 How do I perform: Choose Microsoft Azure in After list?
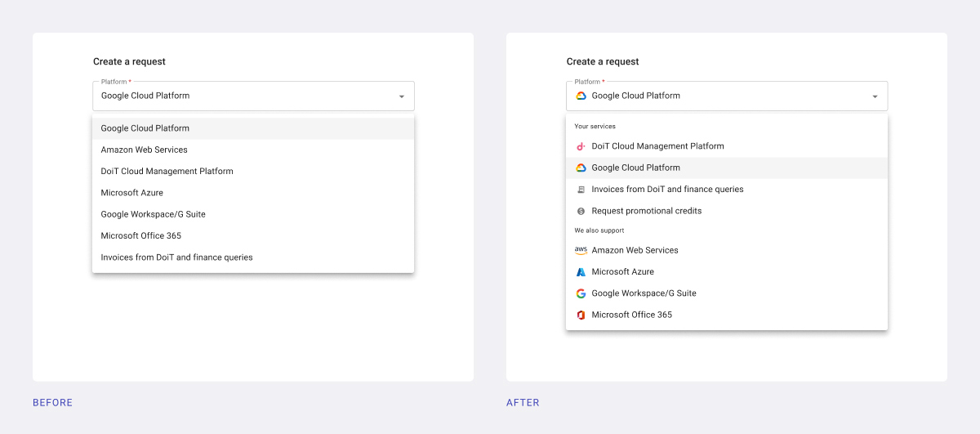[x=727, y=272]
